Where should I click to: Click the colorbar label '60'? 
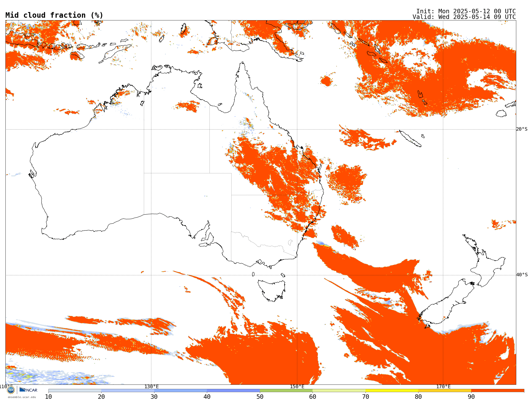tap(313, 397)
